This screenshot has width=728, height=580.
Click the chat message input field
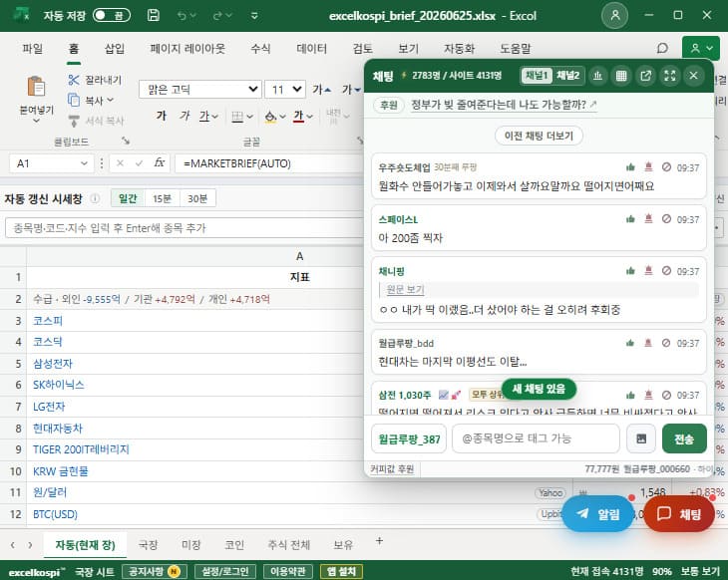click(536, 438)
